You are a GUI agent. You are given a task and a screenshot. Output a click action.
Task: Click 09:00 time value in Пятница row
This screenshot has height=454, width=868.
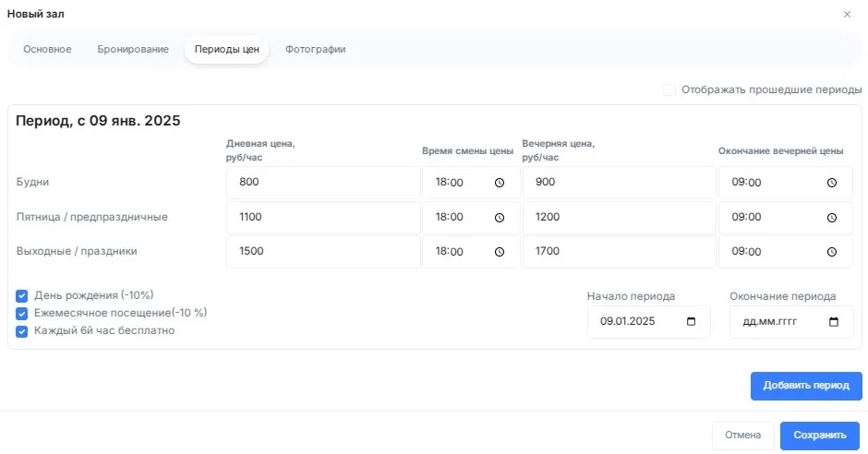[746, 218]
